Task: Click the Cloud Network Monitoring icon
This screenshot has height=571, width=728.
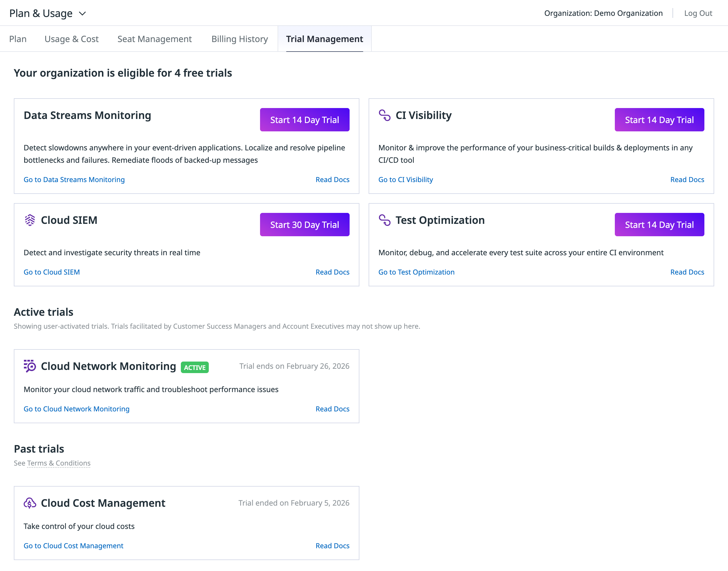Action: pyautogui.click(x=30, y=366)
